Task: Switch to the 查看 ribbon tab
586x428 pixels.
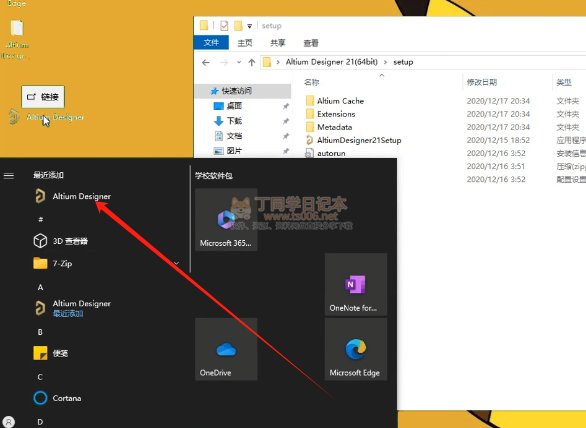Action: pyautogui.click(x=311, y=43)
